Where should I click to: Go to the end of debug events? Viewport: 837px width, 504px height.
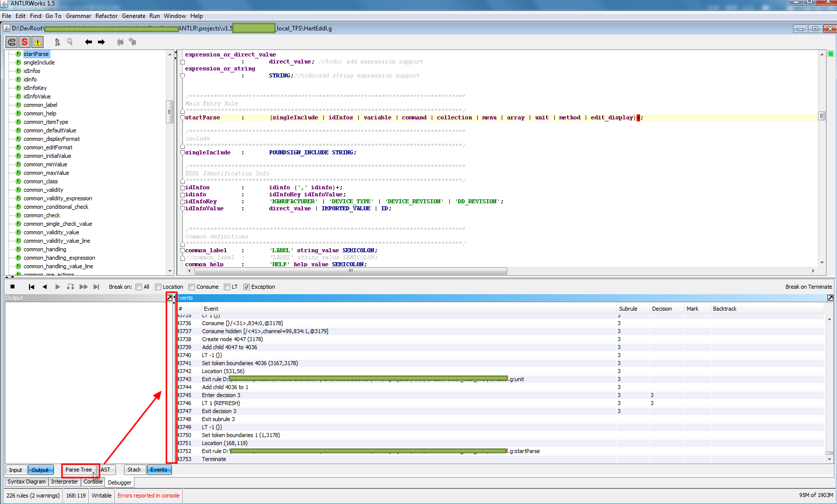pos(96,287)
